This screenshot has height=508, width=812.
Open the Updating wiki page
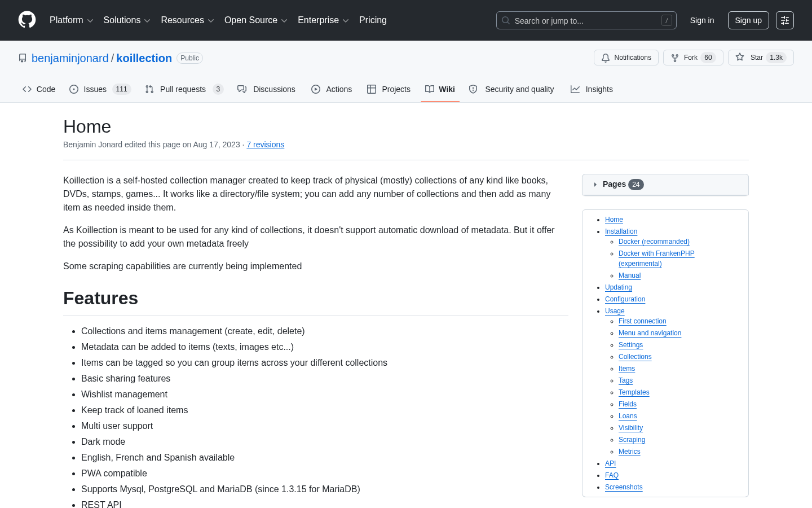coord(619,287)
